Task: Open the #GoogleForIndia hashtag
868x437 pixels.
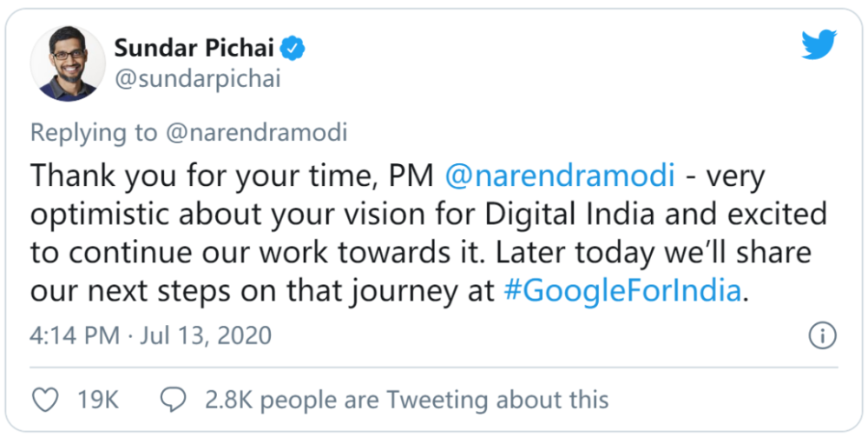Action: coord(622,291)
